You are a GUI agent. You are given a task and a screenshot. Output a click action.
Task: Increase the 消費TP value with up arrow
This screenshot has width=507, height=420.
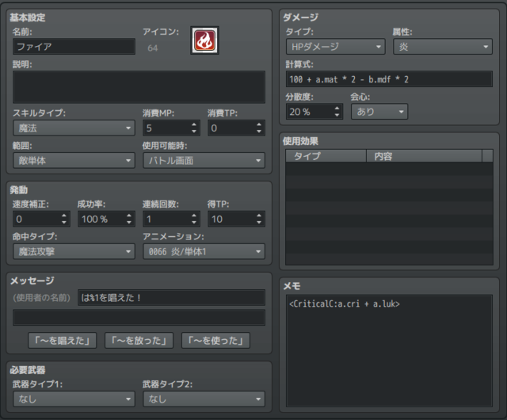click(259, 124)
